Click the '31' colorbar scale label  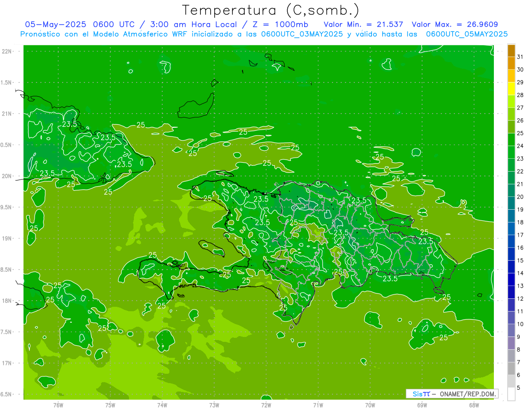520,57
